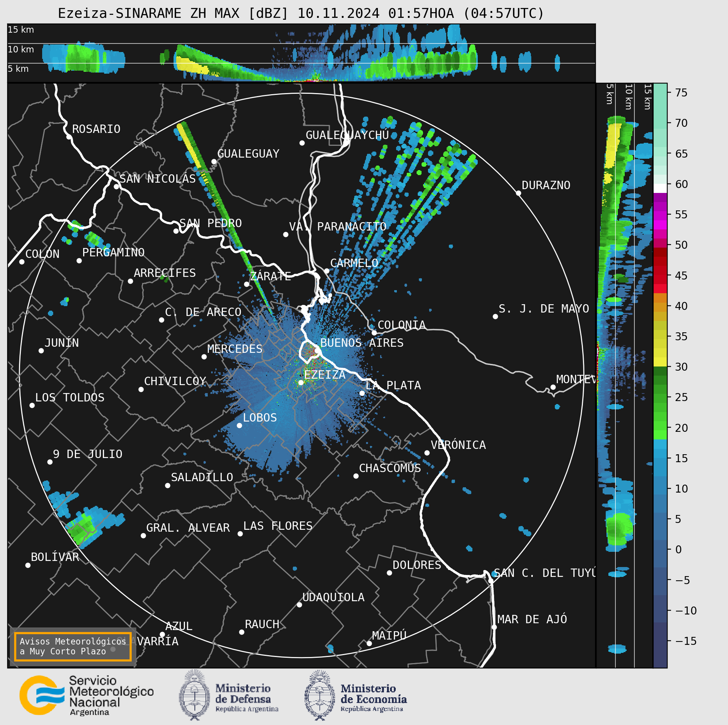Click the white 60 dBZ colorbar band
This screenshot has height=725, width=728.
click(660, 188)
